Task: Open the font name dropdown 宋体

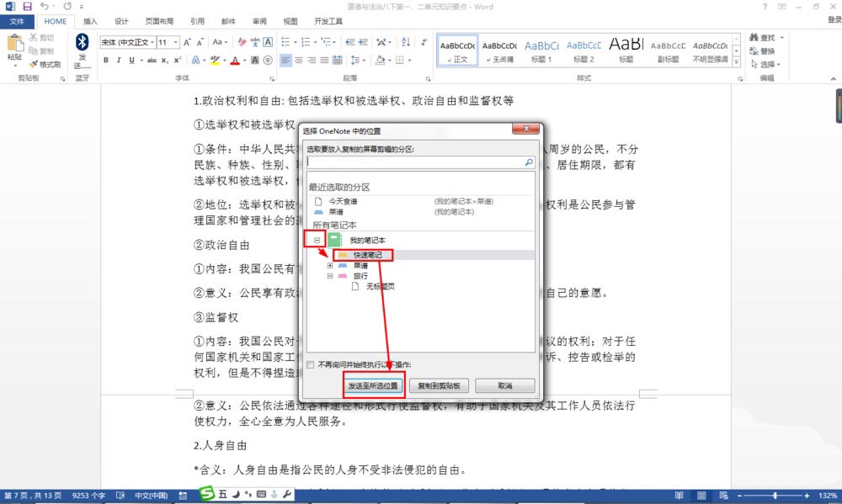Action: (x=152, y=42)
